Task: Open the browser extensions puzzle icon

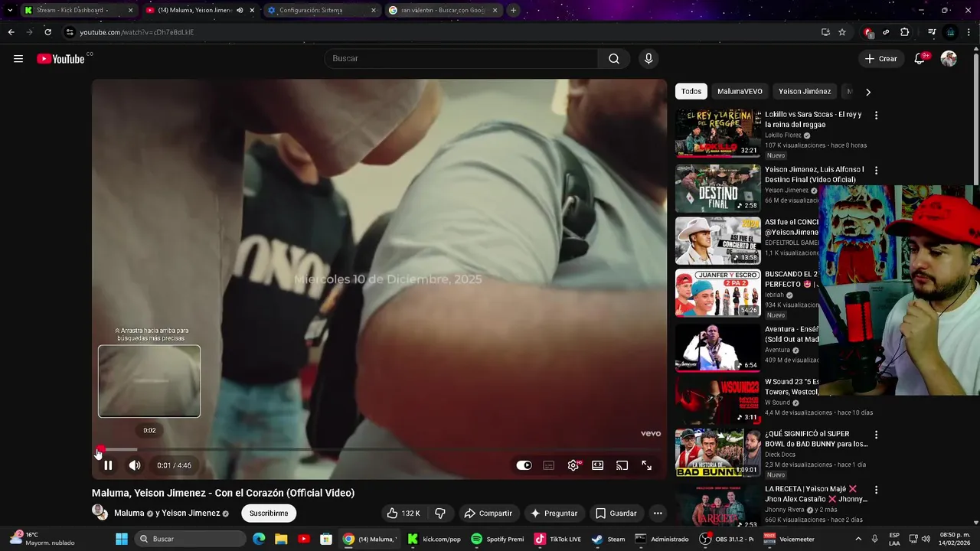Action: tap(904, 32)
